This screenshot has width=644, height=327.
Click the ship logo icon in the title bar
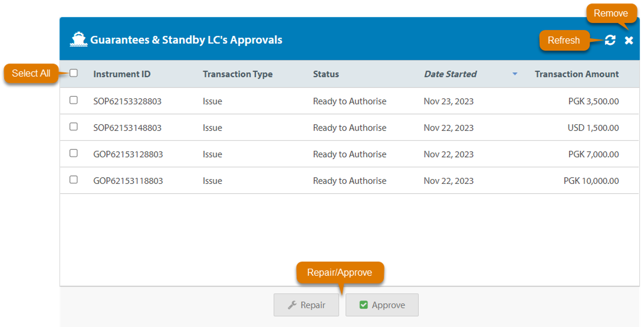78,39
